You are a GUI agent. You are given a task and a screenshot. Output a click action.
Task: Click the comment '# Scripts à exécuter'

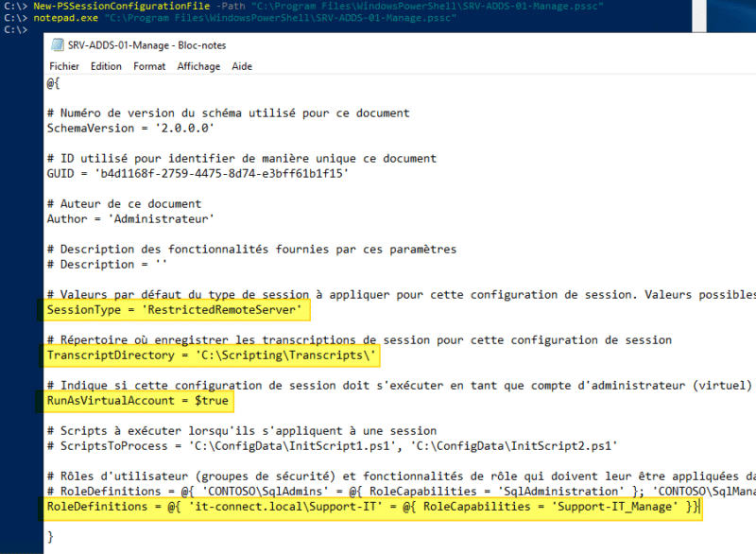(242, 430)
